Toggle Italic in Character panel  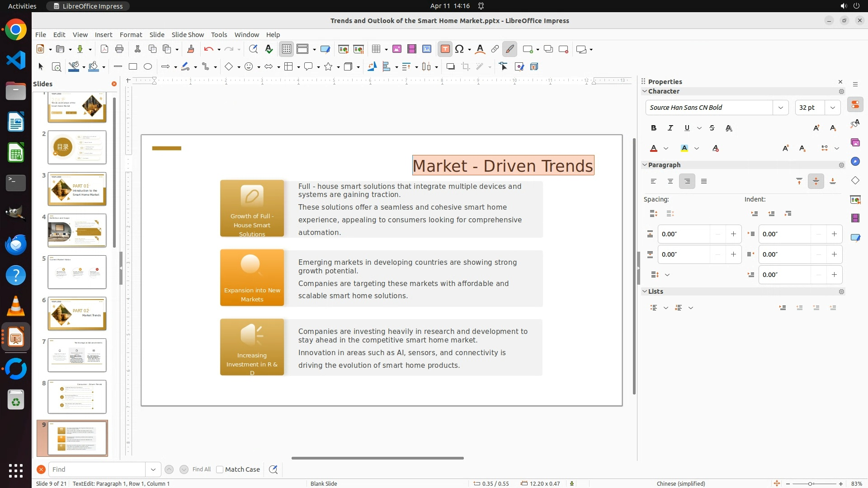point(670,128)
